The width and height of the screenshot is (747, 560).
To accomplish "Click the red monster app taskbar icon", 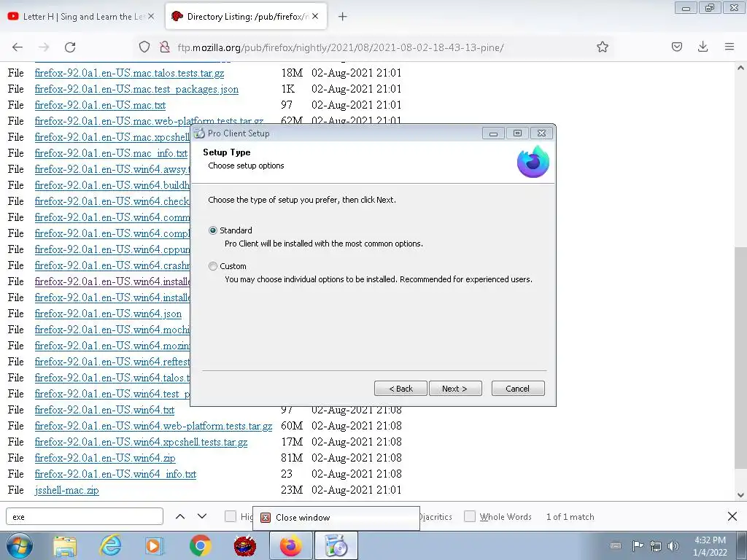I will pos(245,545).
